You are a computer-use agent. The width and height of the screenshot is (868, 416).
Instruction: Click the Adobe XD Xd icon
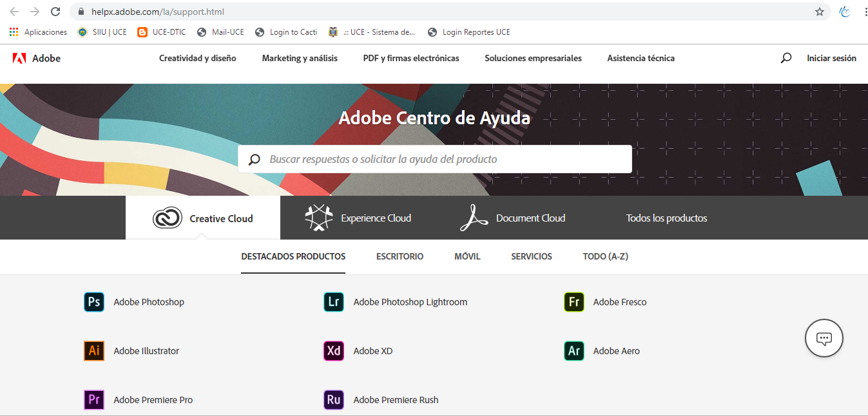[x=334, y=351]
